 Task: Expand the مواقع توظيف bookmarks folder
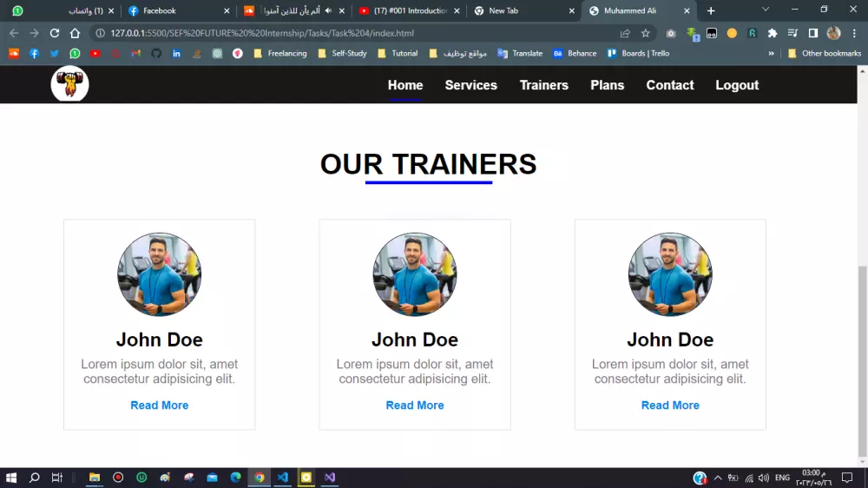458,54
